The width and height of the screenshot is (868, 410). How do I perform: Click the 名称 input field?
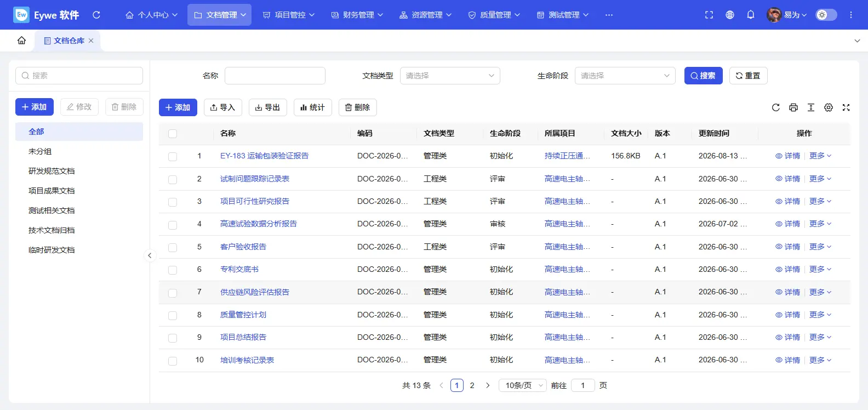click(x=275, y=76)
